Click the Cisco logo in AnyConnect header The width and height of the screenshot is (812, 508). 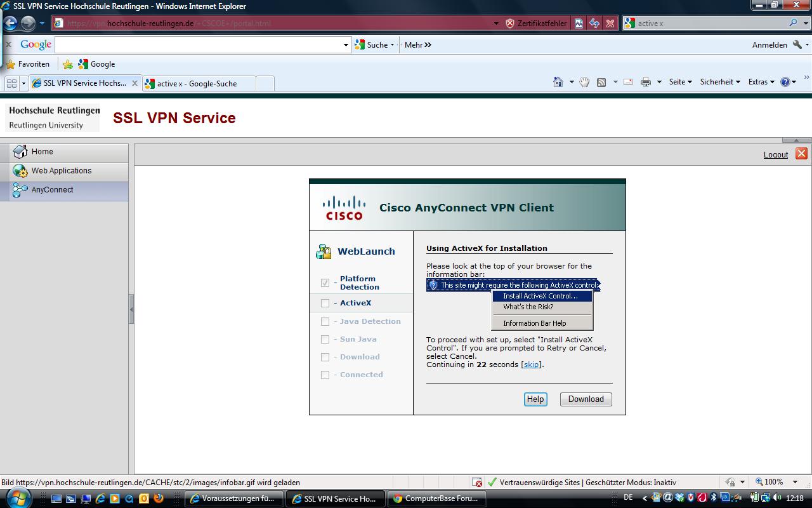pos(344,208)
